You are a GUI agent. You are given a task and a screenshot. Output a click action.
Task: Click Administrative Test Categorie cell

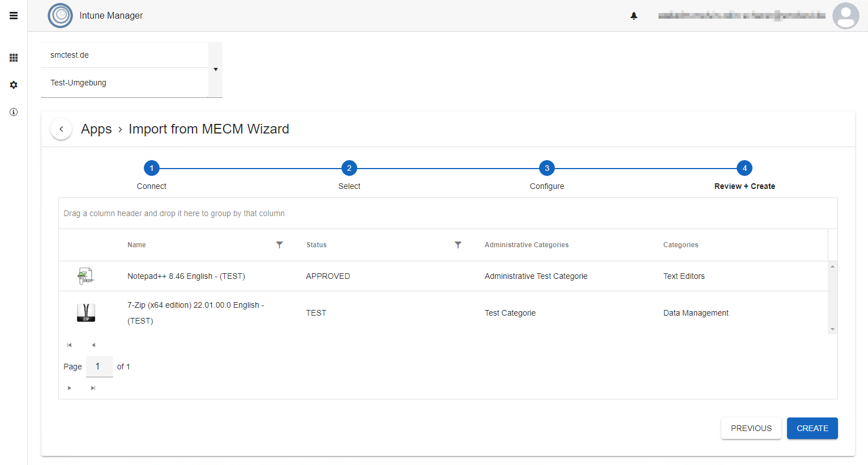click(x=536, y=276)
